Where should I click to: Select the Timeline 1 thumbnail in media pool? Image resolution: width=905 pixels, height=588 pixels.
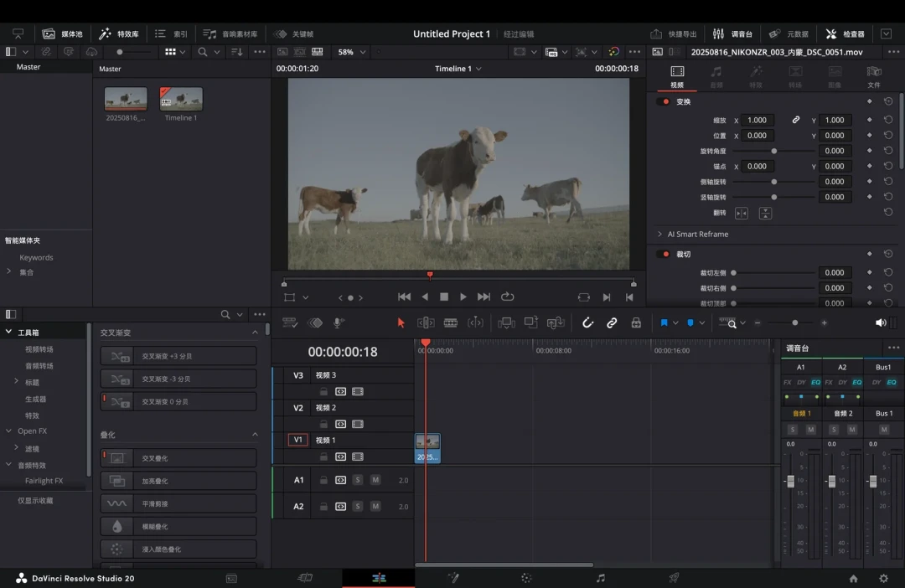(181, 99)
